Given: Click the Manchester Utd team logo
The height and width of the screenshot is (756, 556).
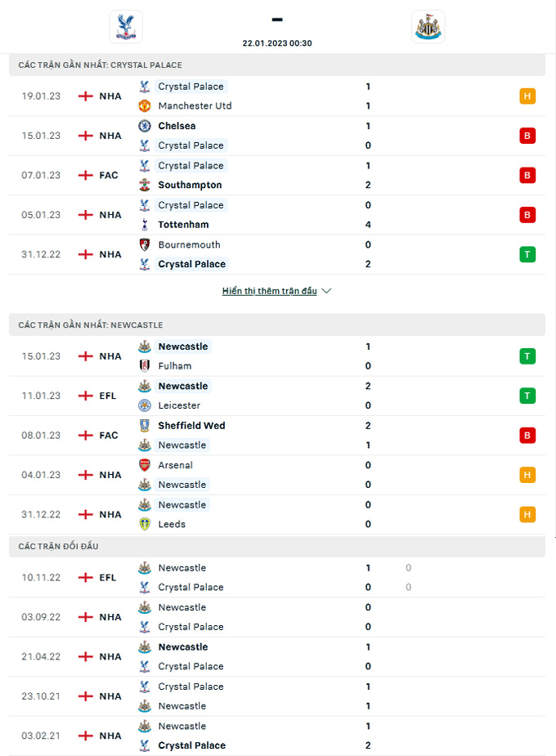Looking at the screenshot, I should tap(145, 106).
